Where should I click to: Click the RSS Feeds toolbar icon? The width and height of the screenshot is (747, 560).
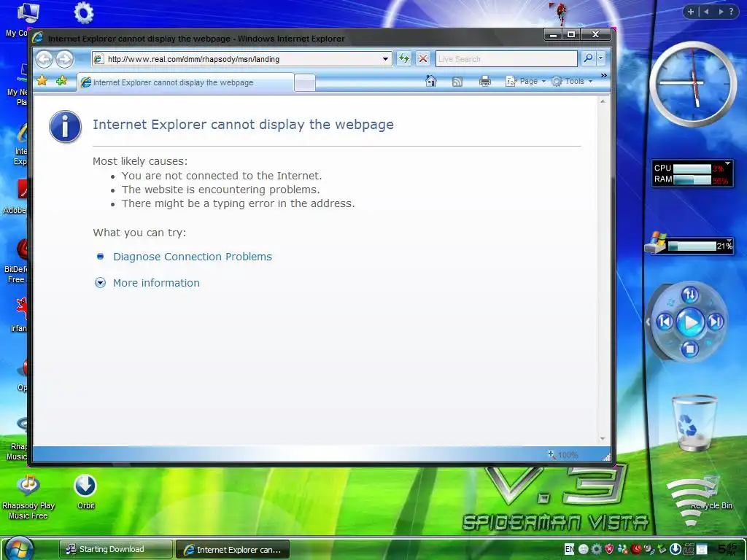pyautogui.click(x=457, y=82)
